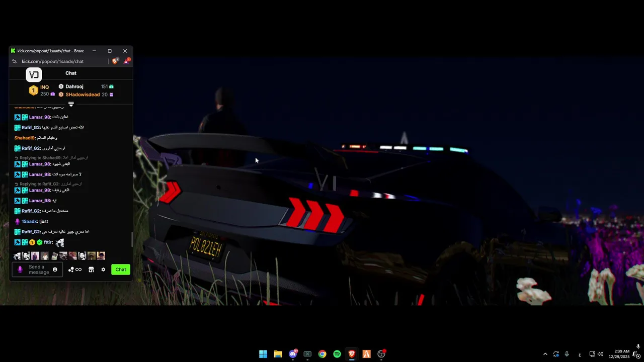Open Xbox Game Bar taskbar icon
Screen dimensions: 644x362
click(307, 354)
